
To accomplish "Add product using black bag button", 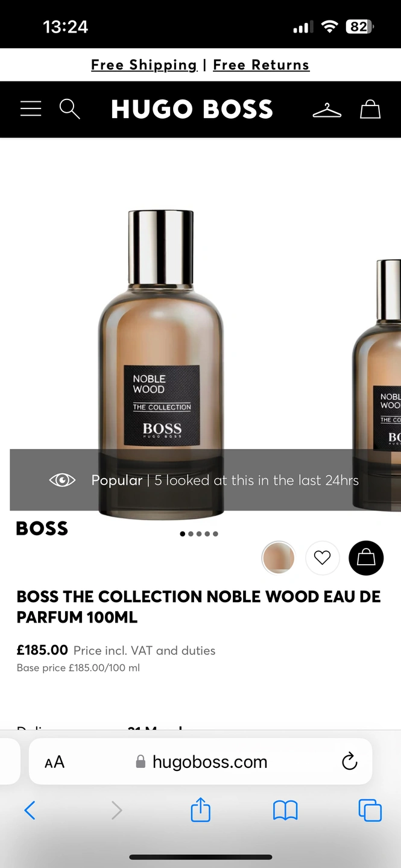I will click(366, 558).
